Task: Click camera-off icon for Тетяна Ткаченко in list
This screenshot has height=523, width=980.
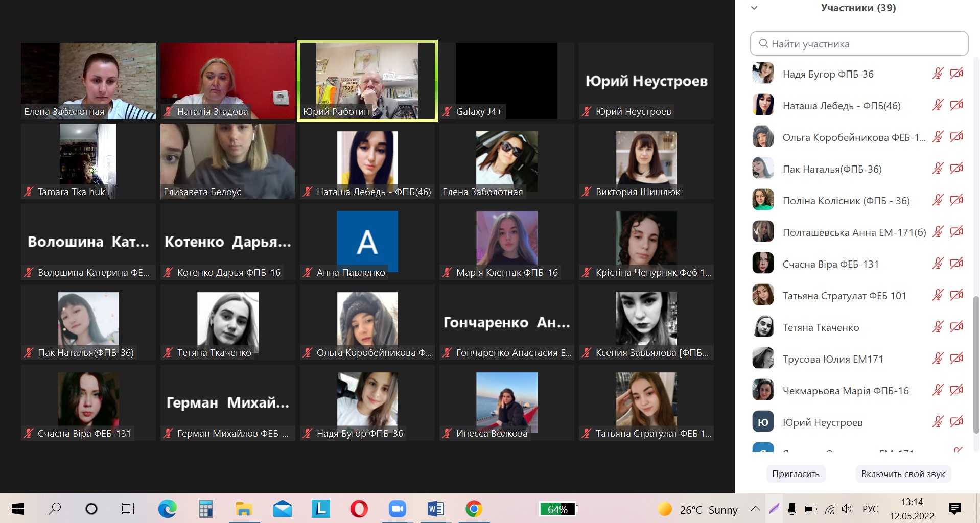Action: coord(956,327)
